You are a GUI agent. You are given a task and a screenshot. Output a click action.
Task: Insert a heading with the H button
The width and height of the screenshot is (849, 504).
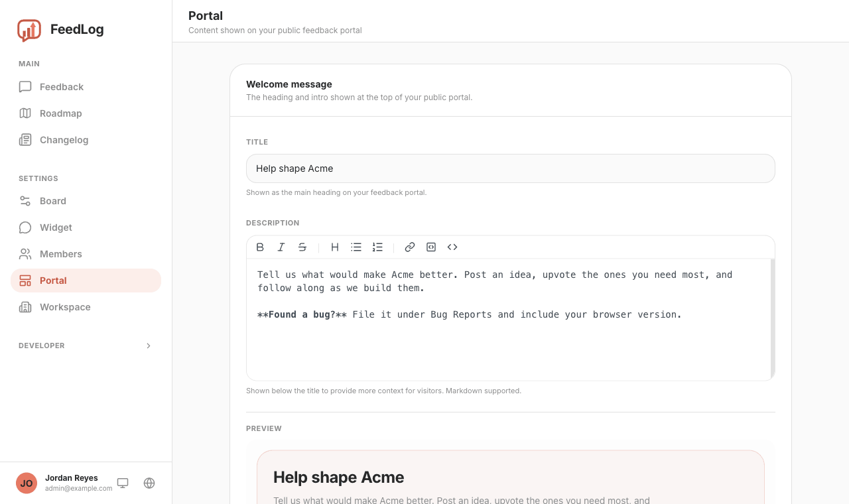(x=335, y=247)
